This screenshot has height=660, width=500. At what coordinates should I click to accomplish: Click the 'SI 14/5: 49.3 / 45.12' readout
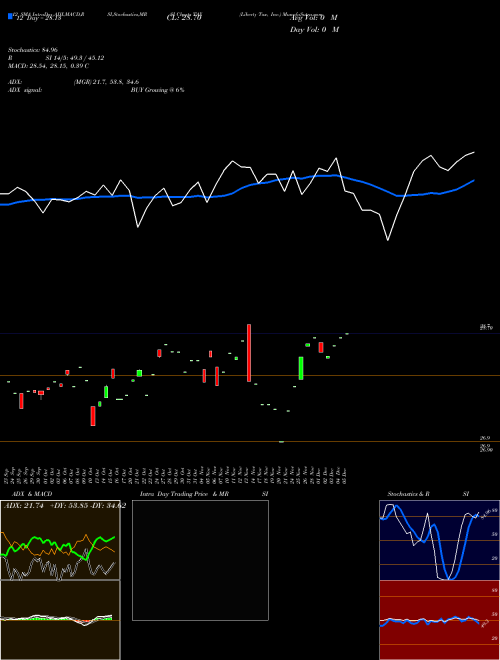point(75,58)
